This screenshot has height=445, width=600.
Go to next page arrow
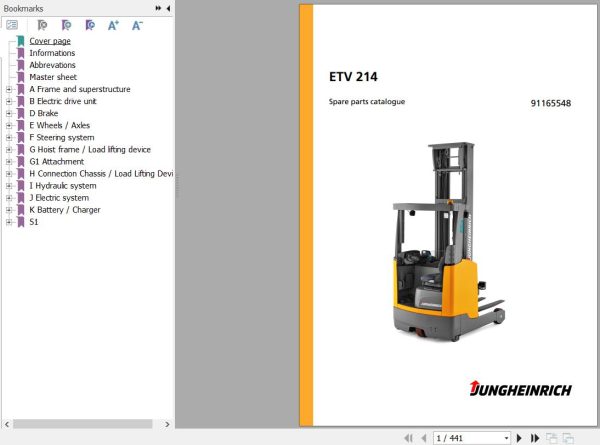[519, 438]
